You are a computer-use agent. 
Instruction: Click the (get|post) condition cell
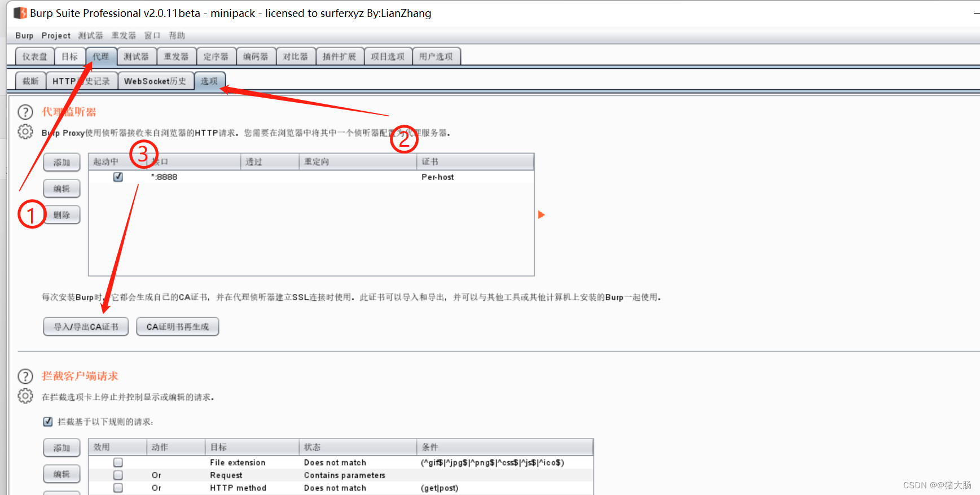click(440, 488)
